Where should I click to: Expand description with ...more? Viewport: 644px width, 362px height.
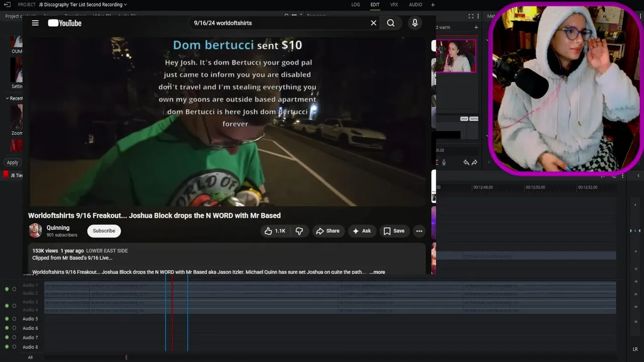(x=377, y=272)
